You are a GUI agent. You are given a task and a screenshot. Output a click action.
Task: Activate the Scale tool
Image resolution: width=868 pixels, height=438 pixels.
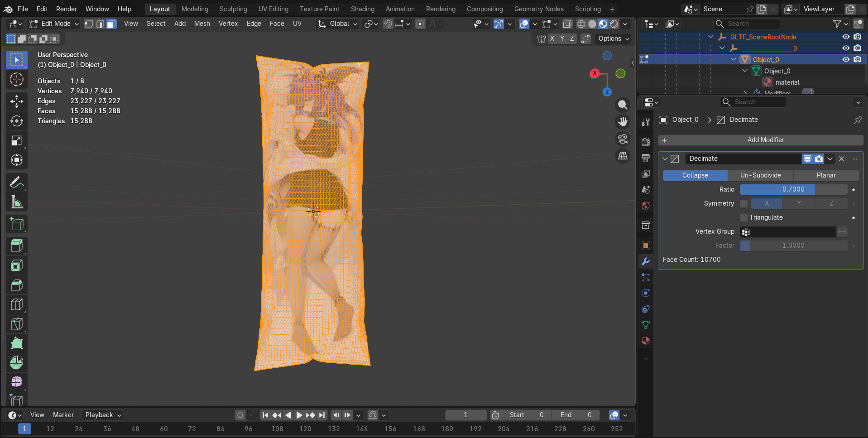click(17, 140)
